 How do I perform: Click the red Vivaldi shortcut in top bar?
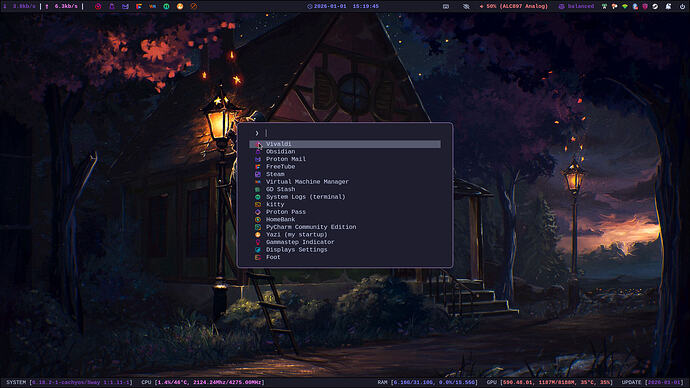[x=98, y=6]
